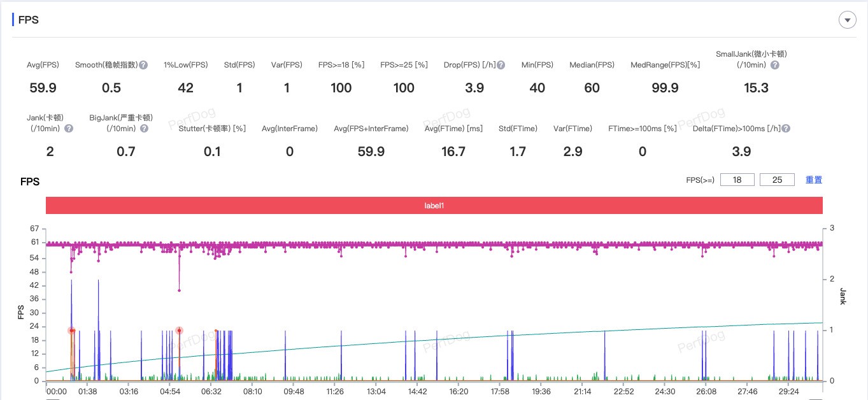Screen dimensions: 868x400
Task: Click the 59.9 Avg(FPS) value
Action: coord(43,88)
